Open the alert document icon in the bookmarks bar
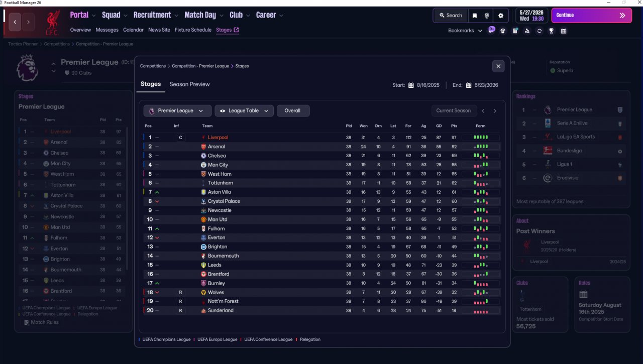The height and width of the screenshot is (364, 643). [515, 31]
